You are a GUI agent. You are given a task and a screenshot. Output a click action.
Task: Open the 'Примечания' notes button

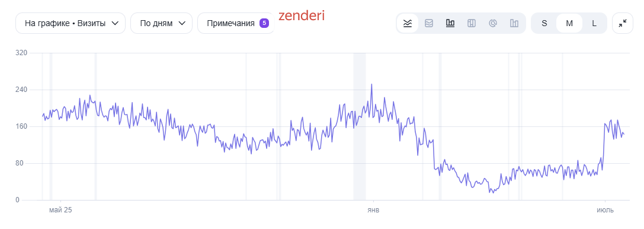[x=236, y=23]
